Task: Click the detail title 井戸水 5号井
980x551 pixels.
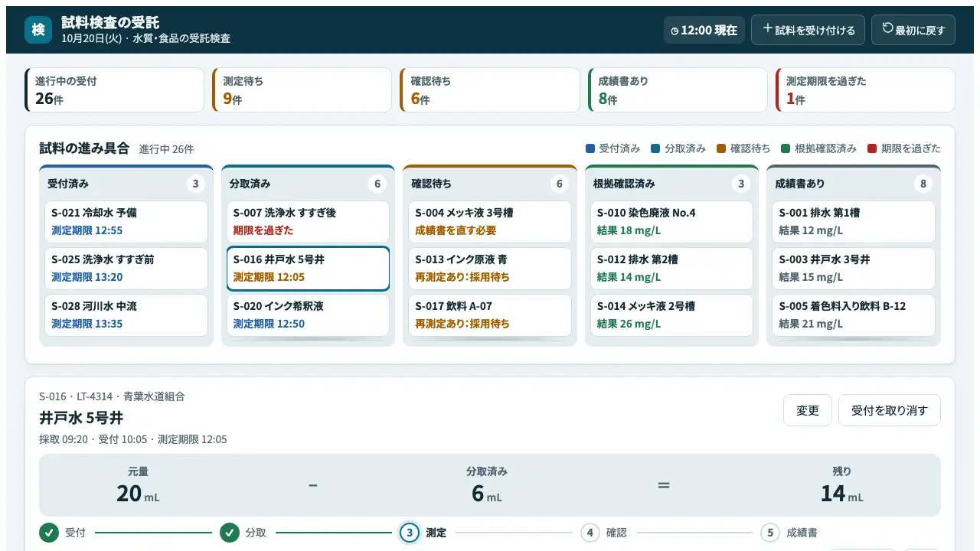Action: point(81,418)
